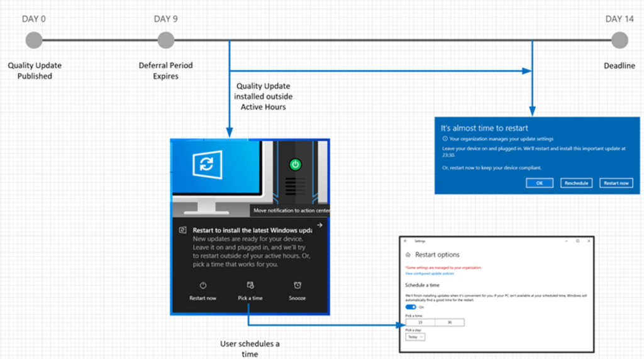Click Reschedule in the blue restart dialog
Viewport: 644px width, 359px height.
(x=576, y=183)
